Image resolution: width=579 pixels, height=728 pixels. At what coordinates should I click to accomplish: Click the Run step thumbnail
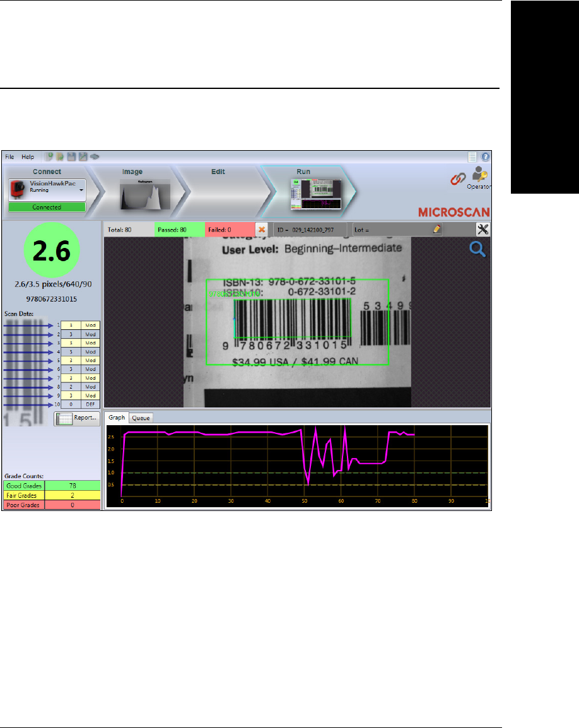(x=316, y=194)
